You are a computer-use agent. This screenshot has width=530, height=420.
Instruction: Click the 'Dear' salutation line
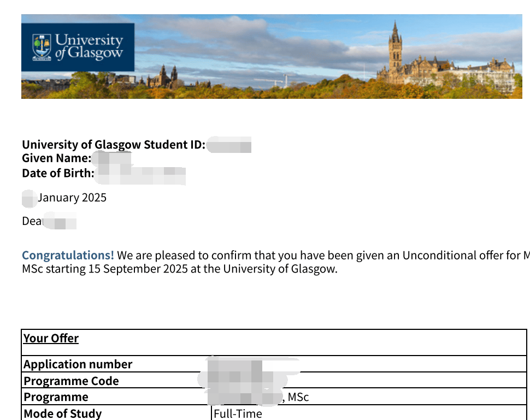coord(49,221)
